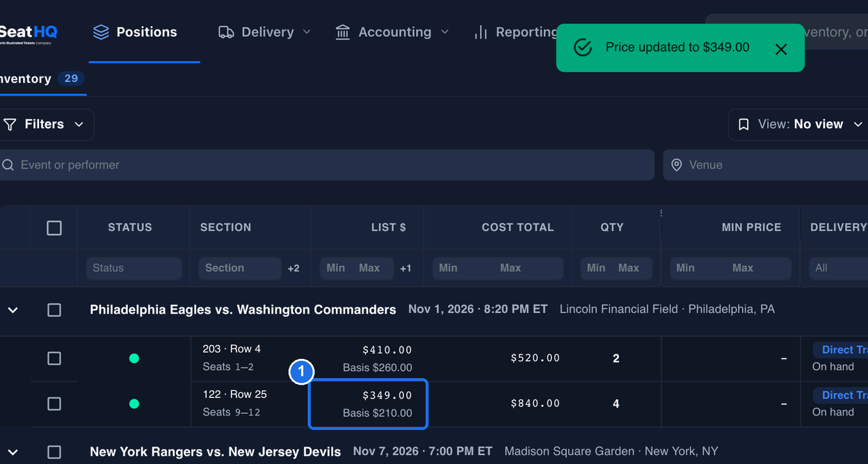Expand the Delivery chevron
This screenshot has height=464, width=868.
click(x=307, y=32)
